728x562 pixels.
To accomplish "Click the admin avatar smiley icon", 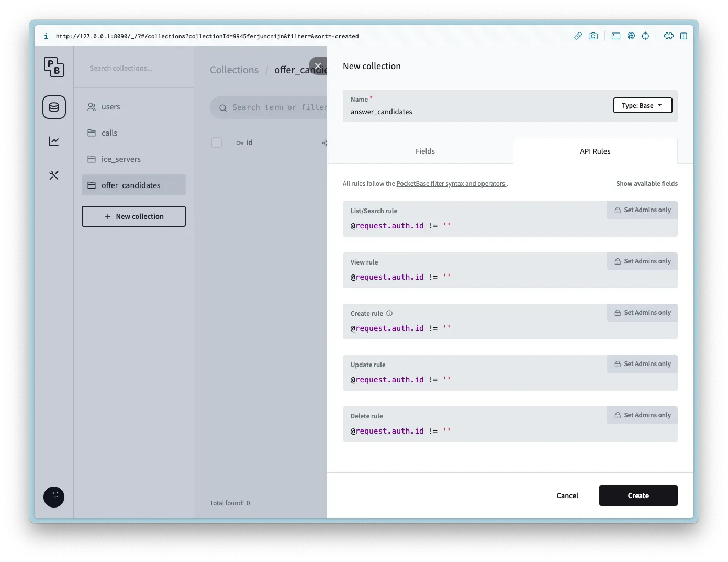I will click(x=54, y=497).
